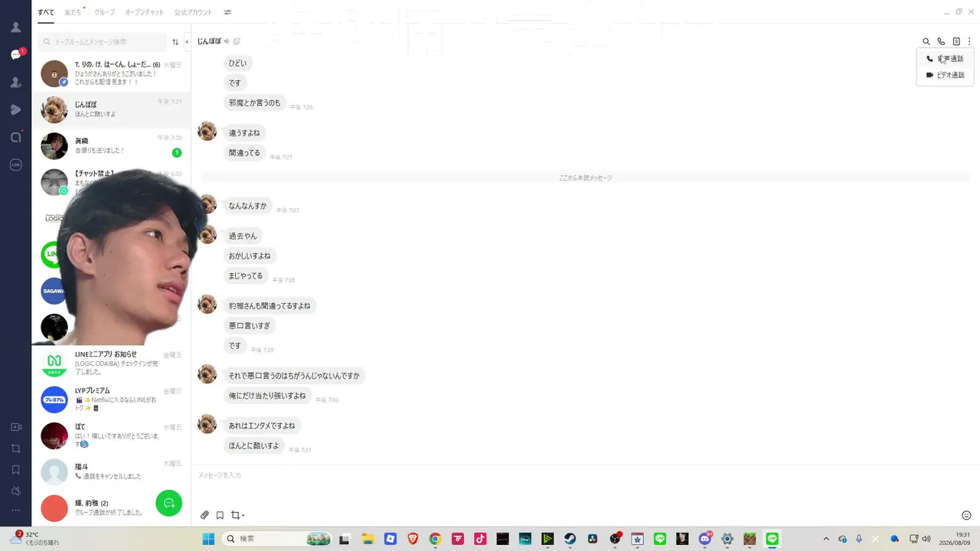Open chat category filter settings icon

(227, 12)
